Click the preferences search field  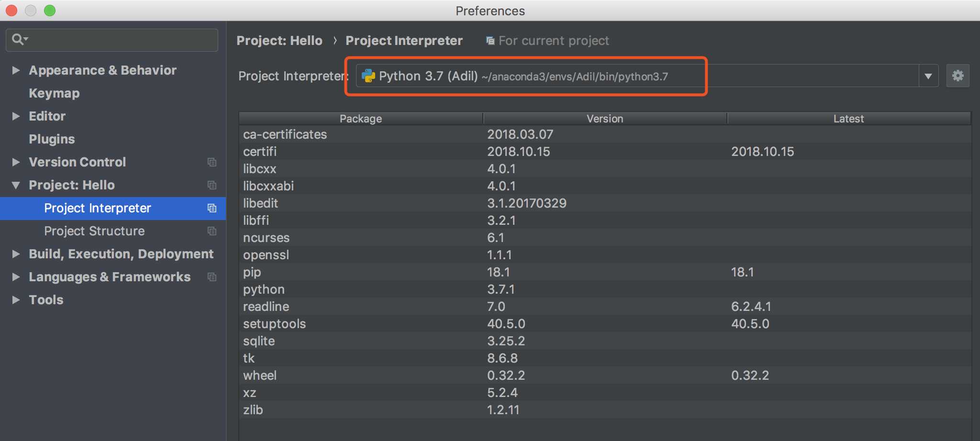tap(120, 40)
